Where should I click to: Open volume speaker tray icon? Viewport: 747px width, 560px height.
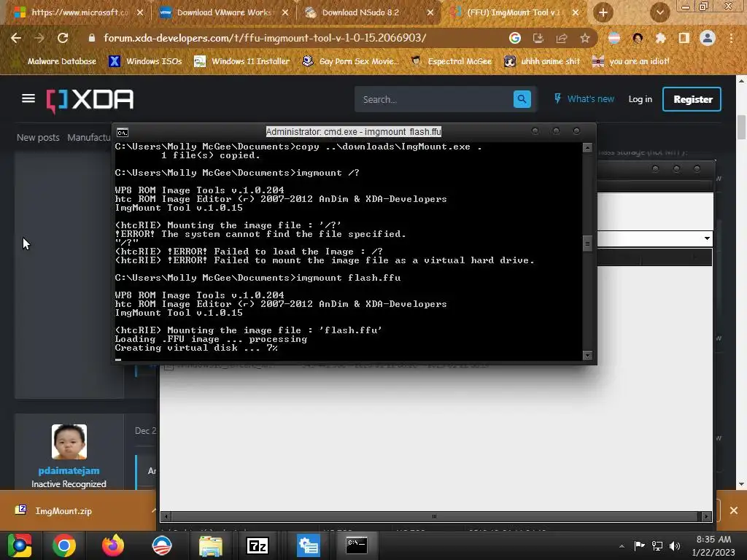coord(675,545)
